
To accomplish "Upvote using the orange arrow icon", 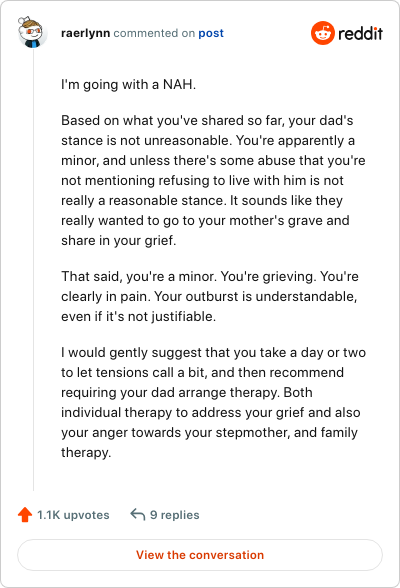I will click(25, 514).
